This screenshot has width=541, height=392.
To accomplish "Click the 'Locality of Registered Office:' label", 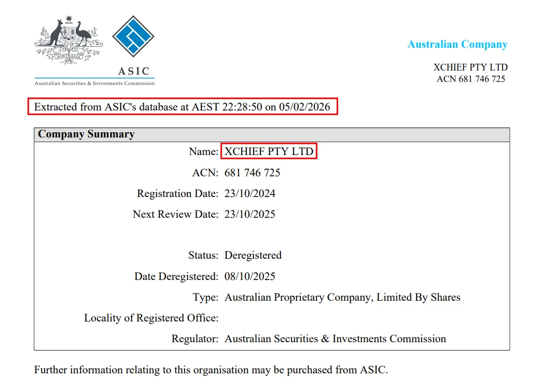I will point(151,318).
